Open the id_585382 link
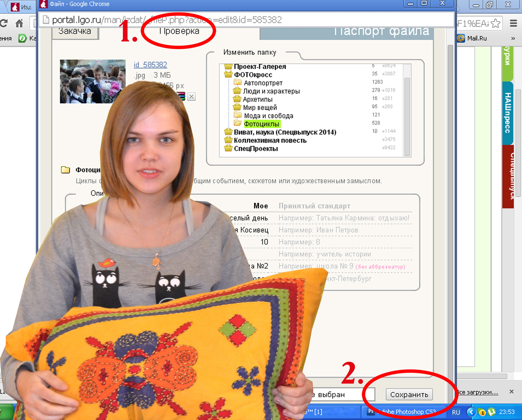 point(150,65)
